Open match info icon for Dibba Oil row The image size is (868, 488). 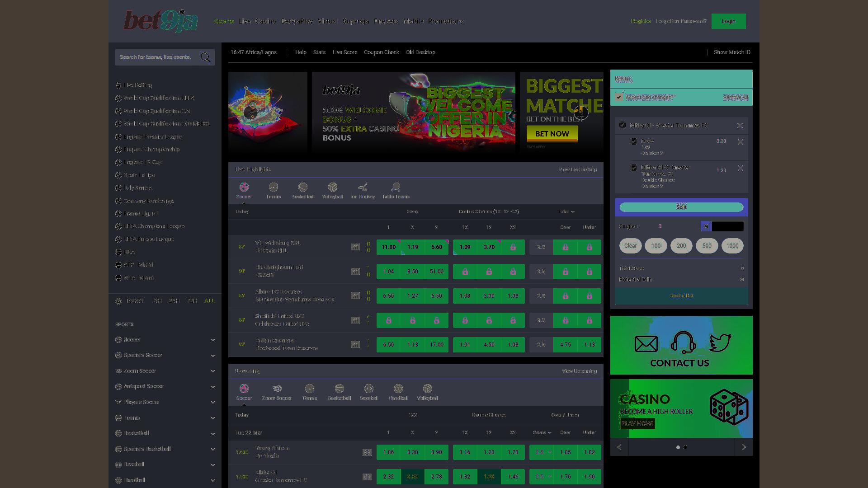367,477
